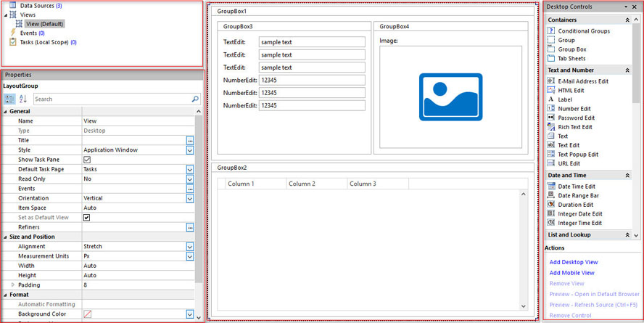This screenshot has width=644, height=323.
Task: Pick the Date Range Bar icon
Action: click(551, 195)
